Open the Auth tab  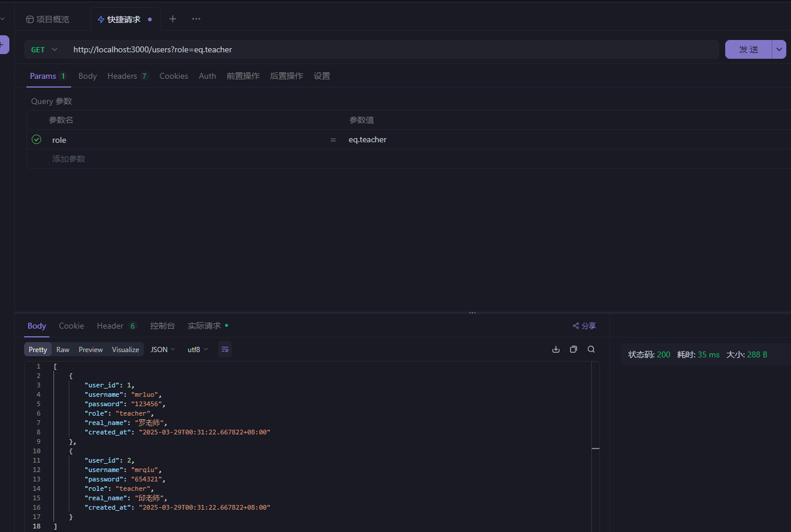(x=207, y=76)
